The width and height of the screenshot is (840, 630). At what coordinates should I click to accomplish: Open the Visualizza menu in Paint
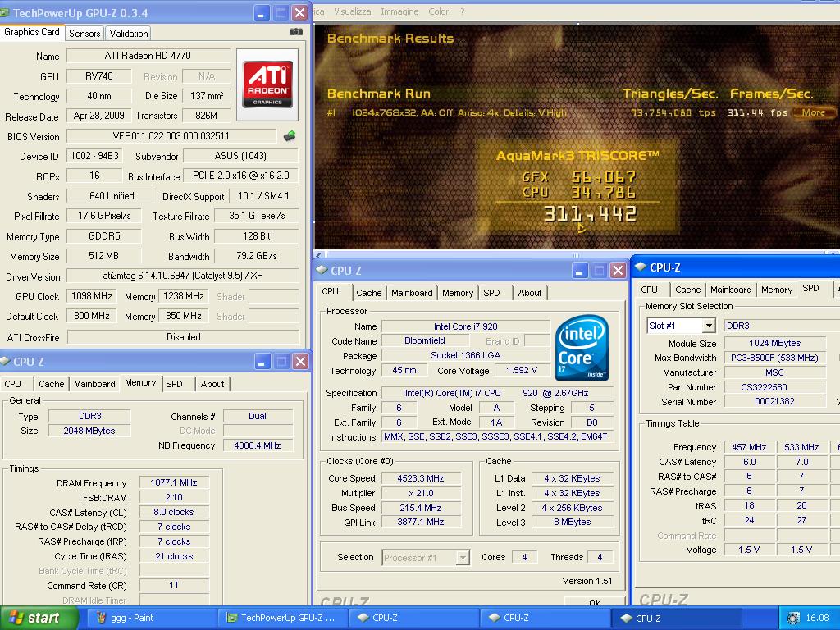[352, 11]
